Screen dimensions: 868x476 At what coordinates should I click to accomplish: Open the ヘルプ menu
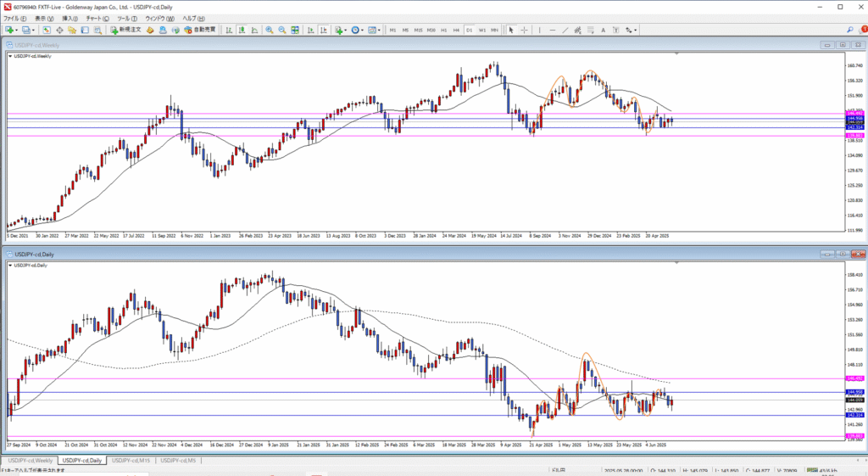(x=194, y=19)
